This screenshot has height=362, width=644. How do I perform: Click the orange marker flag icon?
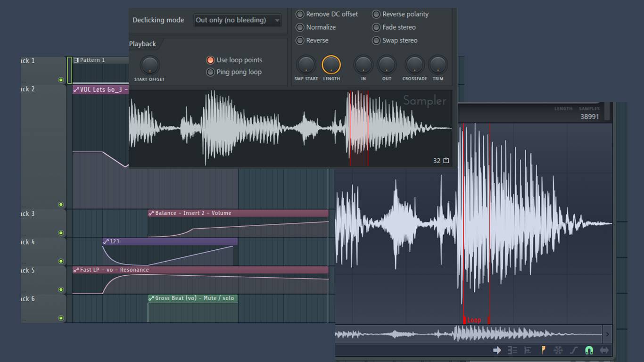coord(543,350)
